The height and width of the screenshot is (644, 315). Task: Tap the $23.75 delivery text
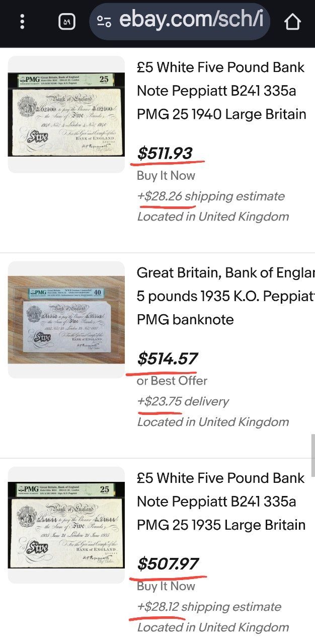point(183,401)
